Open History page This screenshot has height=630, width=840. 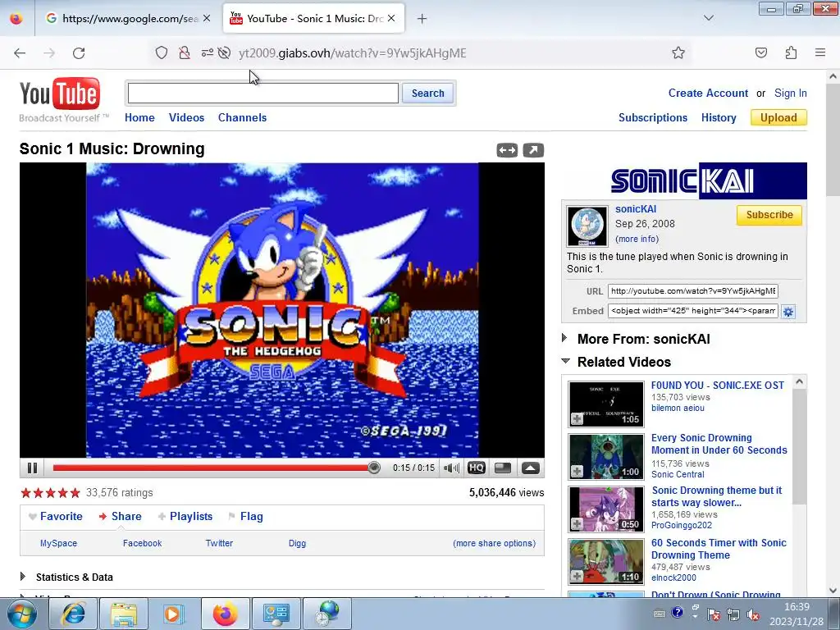pyautogui.click(x=719, y=118)
